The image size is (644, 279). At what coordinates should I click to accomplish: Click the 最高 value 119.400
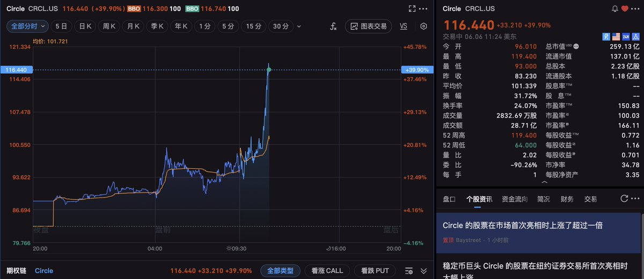(x=524, y=56)
